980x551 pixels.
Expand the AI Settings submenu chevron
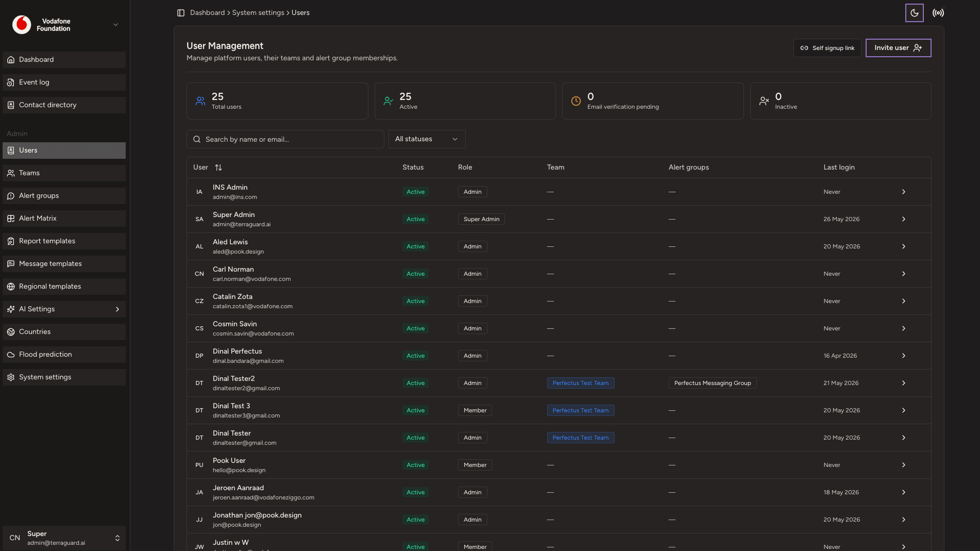point(117,309)
